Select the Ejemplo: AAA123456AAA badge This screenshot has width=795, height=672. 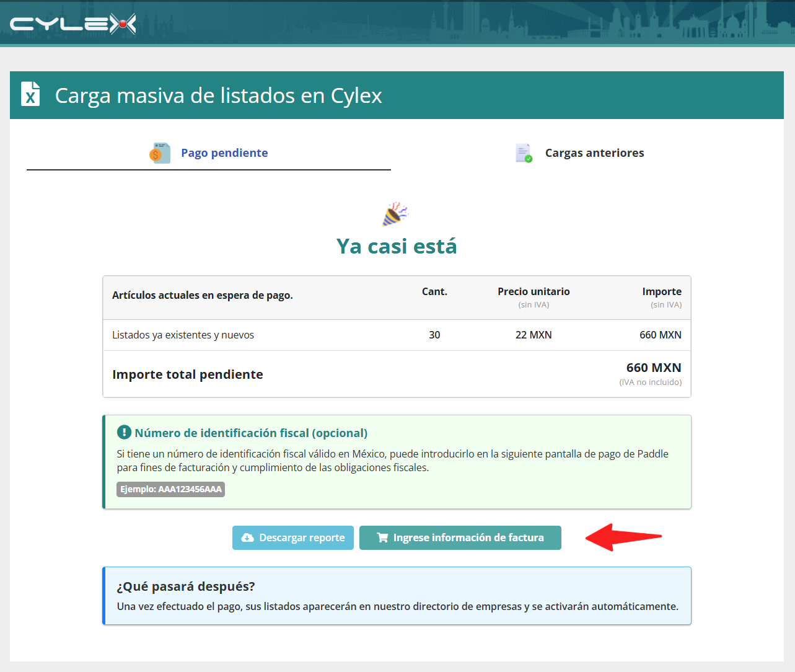170,489
